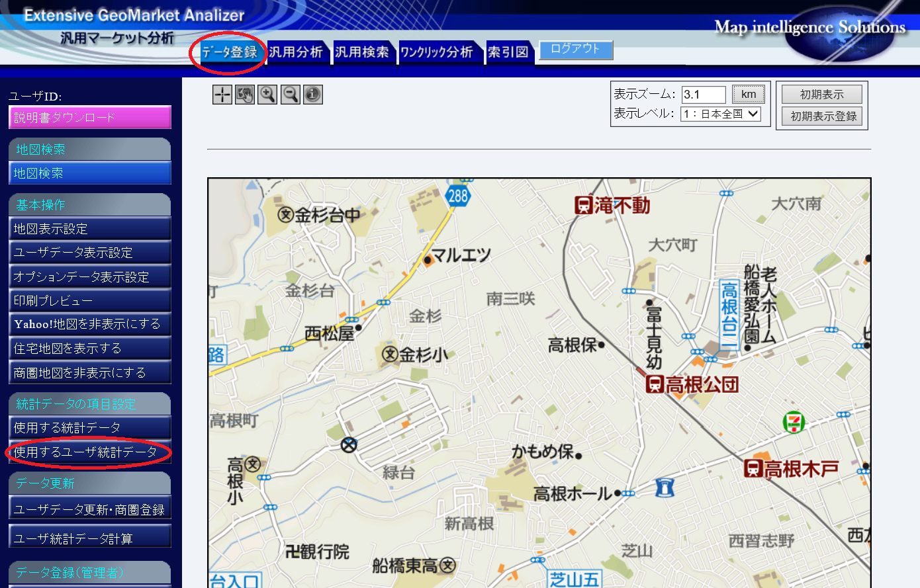Click the blue gas station icon on map
Image resolution: width=920 pixels, height=588 pixels.
tap(665, 487)
